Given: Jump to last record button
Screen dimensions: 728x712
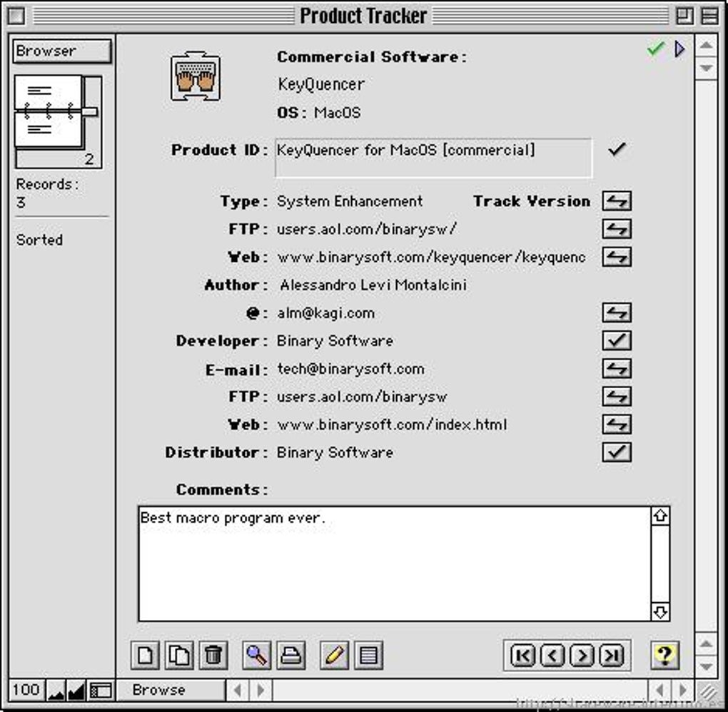Looking at the screenshot, I should tap(612, 656).
